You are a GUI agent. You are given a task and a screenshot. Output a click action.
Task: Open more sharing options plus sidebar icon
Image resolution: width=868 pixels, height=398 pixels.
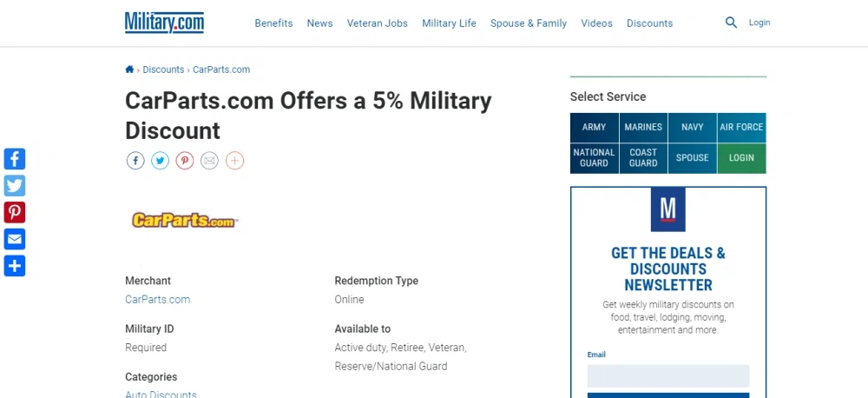point(15,266)
